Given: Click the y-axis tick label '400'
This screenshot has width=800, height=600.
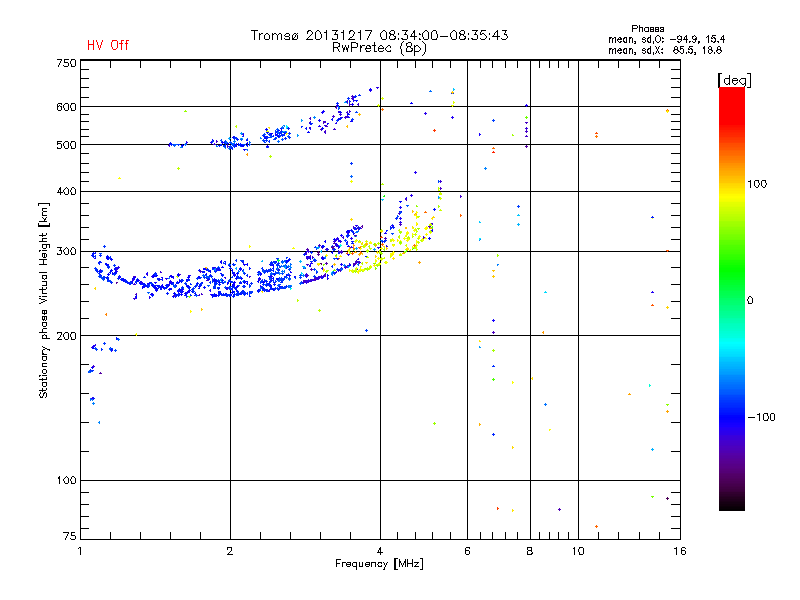Looking at the screenshot, I should point(66,192).
